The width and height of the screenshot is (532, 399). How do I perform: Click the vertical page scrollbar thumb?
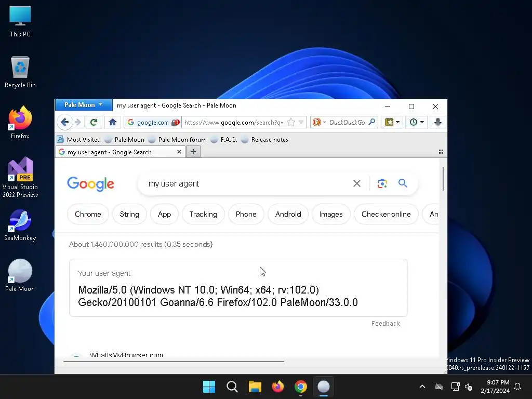443,179
